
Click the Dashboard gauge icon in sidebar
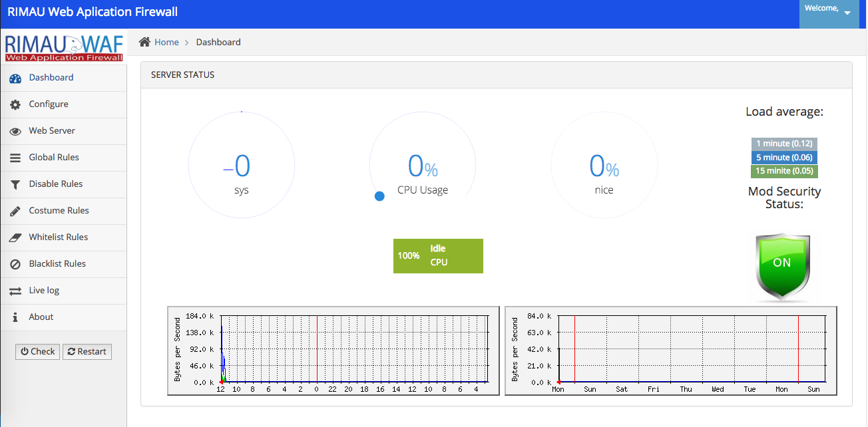pyautogui.click(x=15, y=78)
